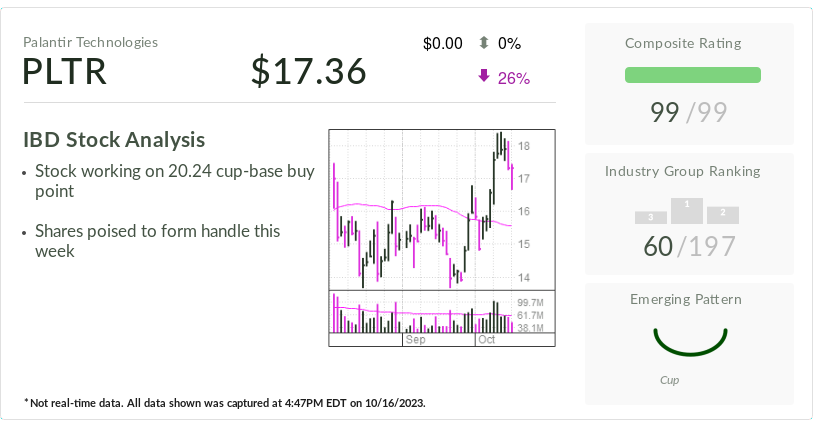Image resolution: width=816 pixels, height=430 pixels.
Task: Click the 26% decline value
Action: tap(514, 78)
